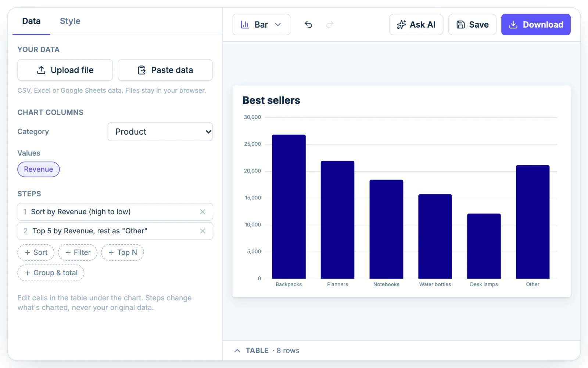Open step 2 Top 5 by Revenue
Image resolution: width=588 pixels, height=368 pixels.
tap(115, 231)
